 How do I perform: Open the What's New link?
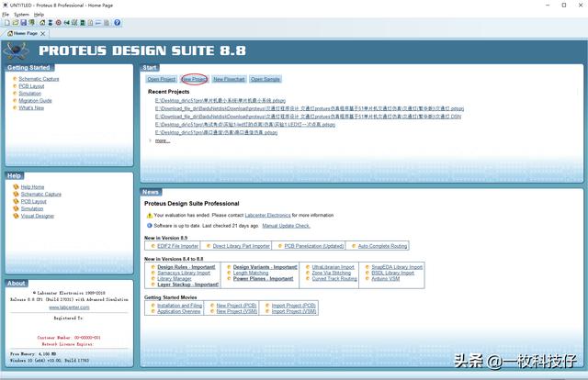click(31, 107)
